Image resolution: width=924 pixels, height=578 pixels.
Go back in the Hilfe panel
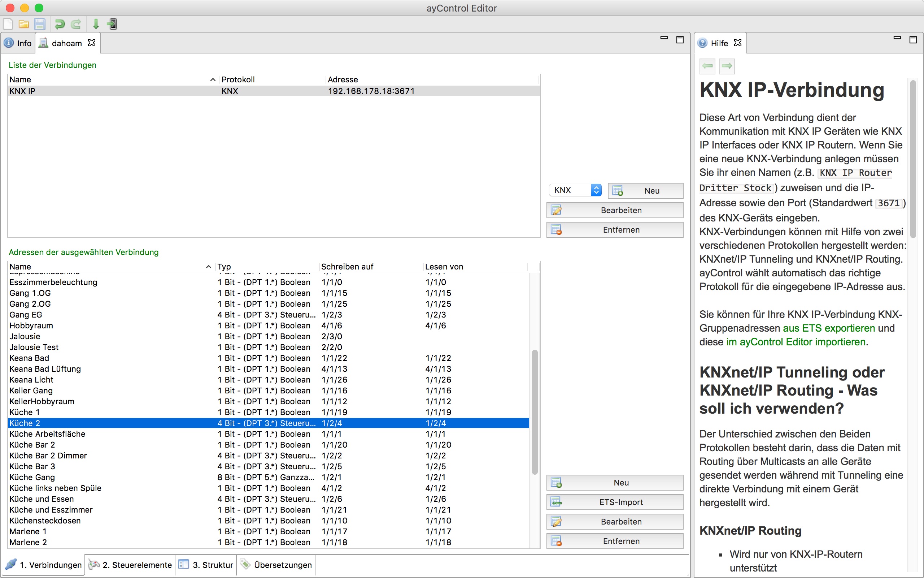click(707, 66)
